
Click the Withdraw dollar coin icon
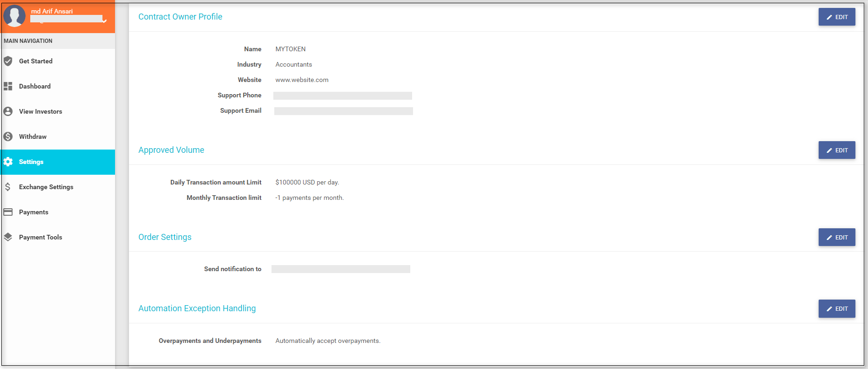point(8,137)
